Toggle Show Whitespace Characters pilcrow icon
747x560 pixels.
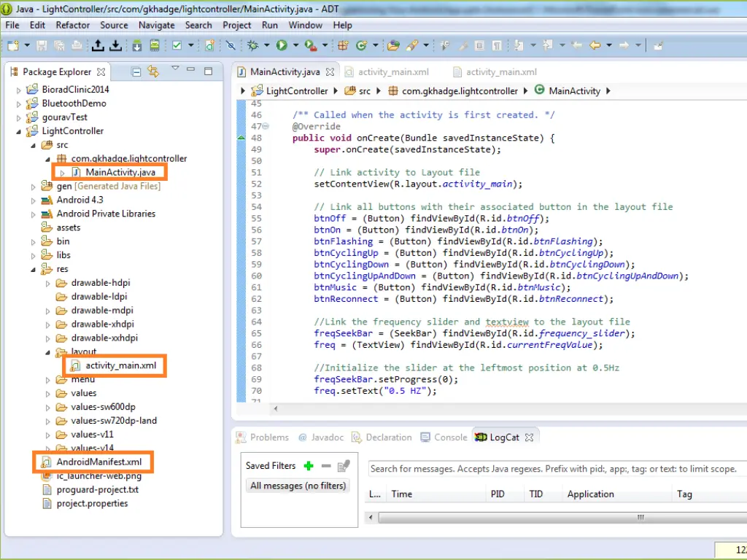click(x=497, y=46)
